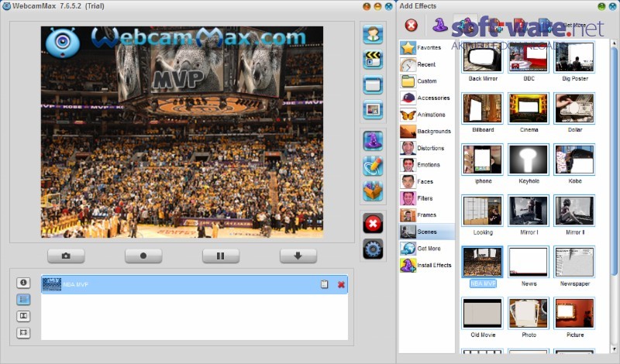Click the red X in Add Effects toolbar
The height and width of the screenshot is (364, 620).
[412, 26]
